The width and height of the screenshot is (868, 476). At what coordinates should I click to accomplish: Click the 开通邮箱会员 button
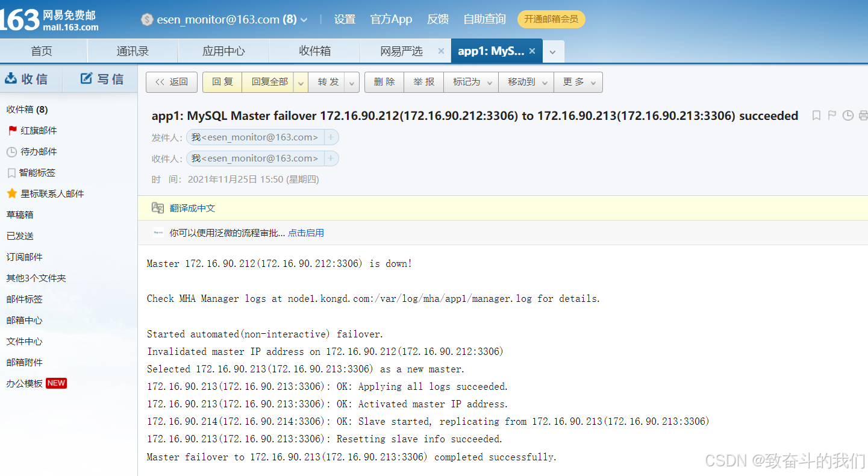(x=551, y=19)
